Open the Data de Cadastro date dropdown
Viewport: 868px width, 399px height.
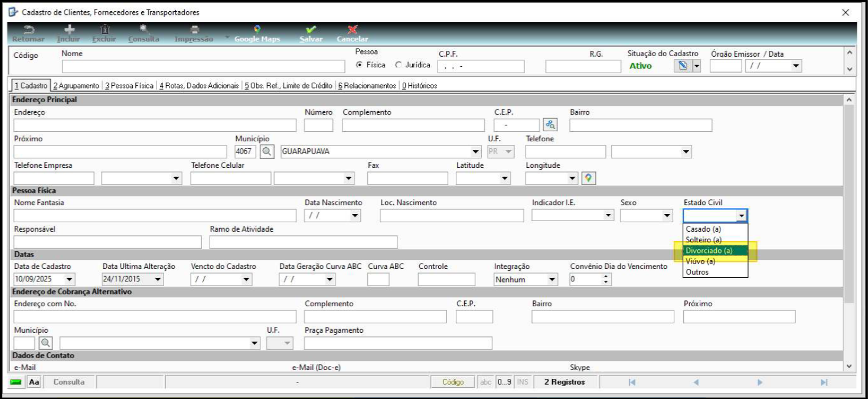(70, 280)
